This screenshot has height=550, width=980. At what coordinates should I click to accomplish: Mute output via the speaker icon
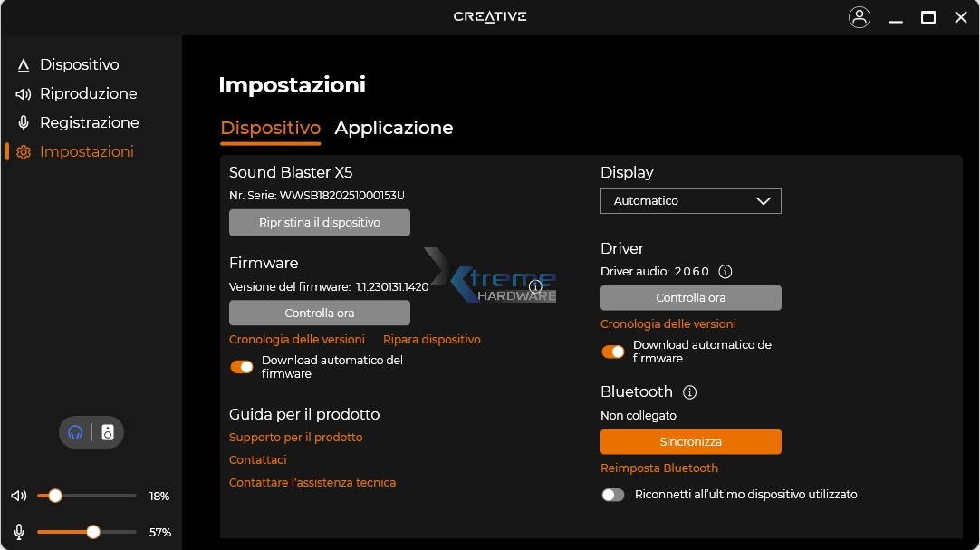(18, 496)
